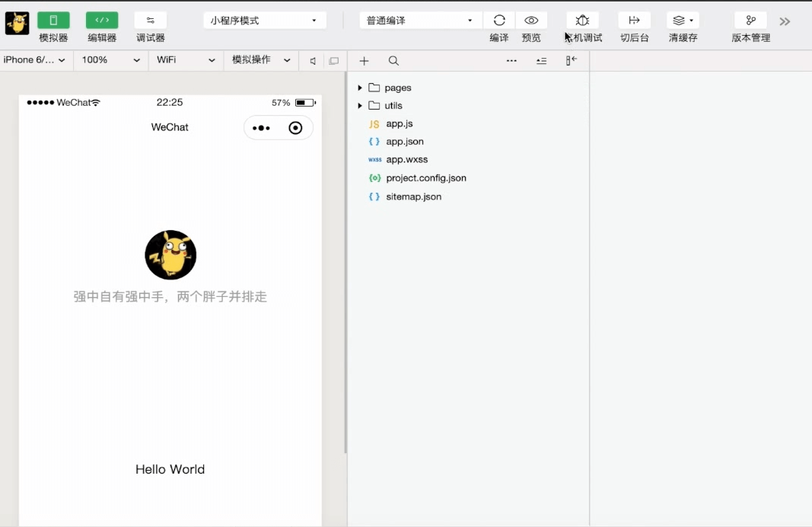The height and width of the screenshot is (527, 812).
Task: Click the 编译 compile refresh icon
Action: [x=499, y=21]
